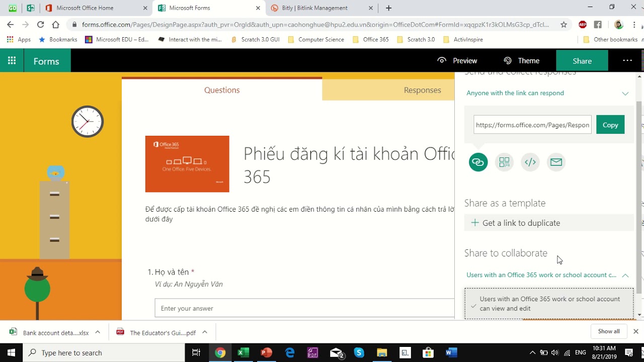The image size is (644, 362).
Task: Switch to the Questions tab
Action: (x=222, y=90)
